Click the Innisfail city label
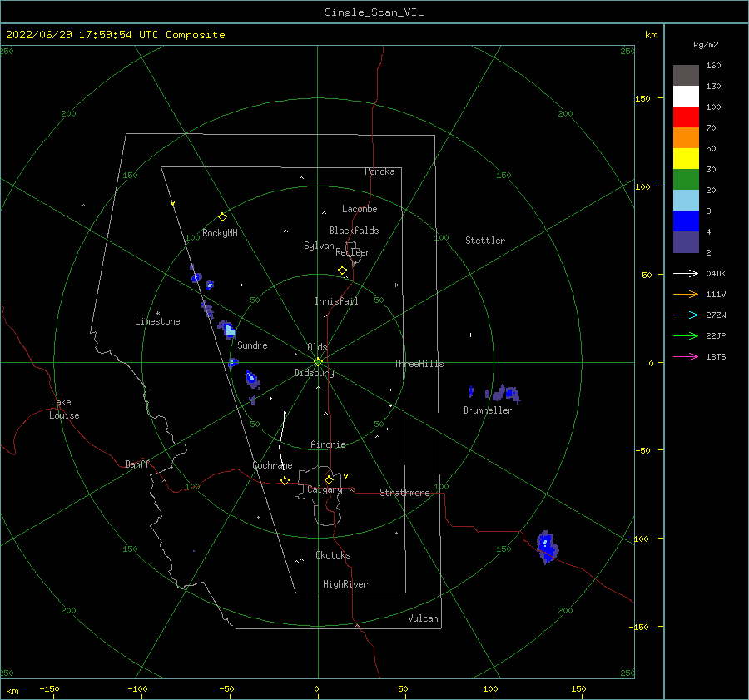This screenshot has width=749, height=700. (x=336, y=301)
